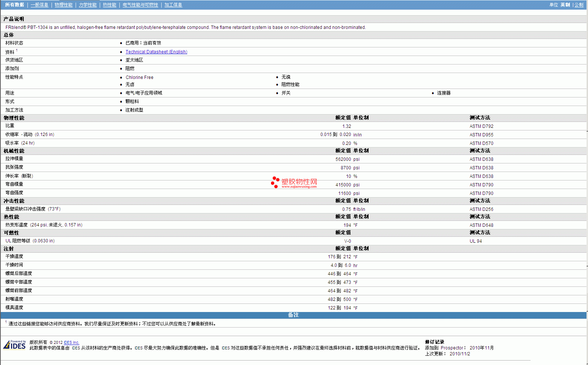This screenshot has height=365, width=588.
Task: Click ASTM D792 test method
Action: tap(481, 126)
